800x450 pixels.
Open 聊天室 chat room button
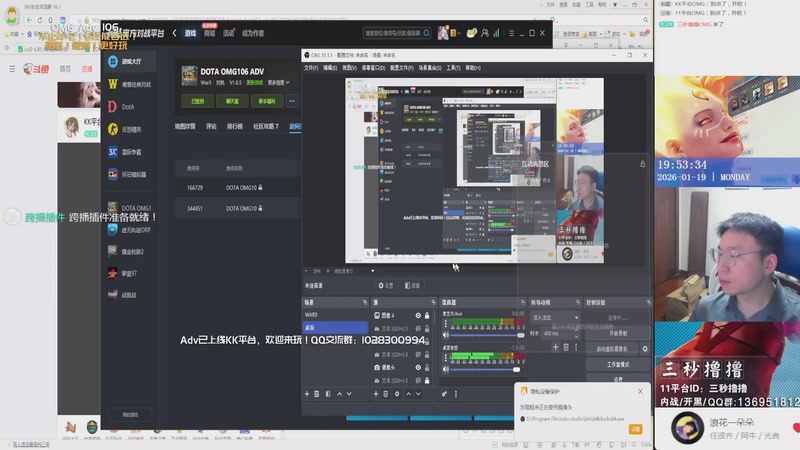(232, 101)
